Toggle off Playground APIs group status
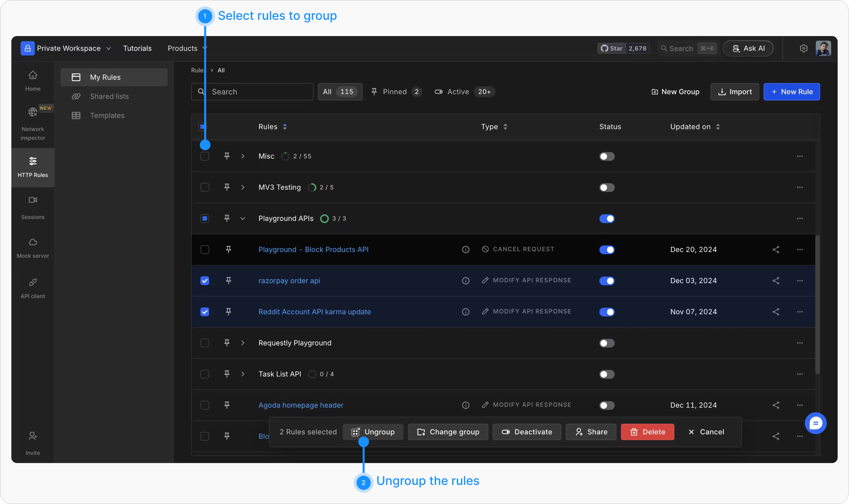Screen dimensions: 849x504 [x=607, y=219]
